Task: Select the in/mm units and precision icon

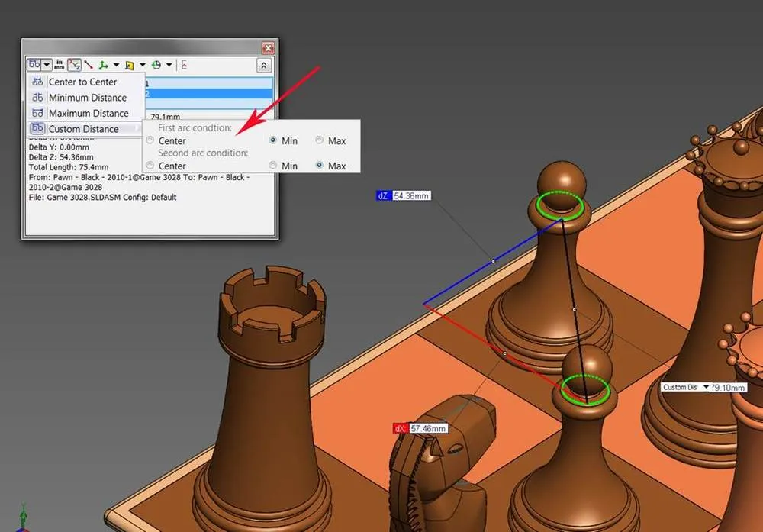Action: click(60, 64)
